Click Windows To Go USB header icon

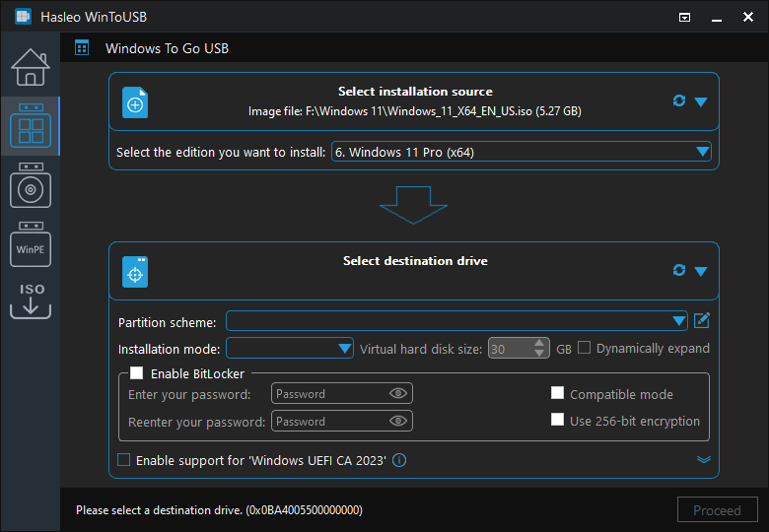coord(82,48)
